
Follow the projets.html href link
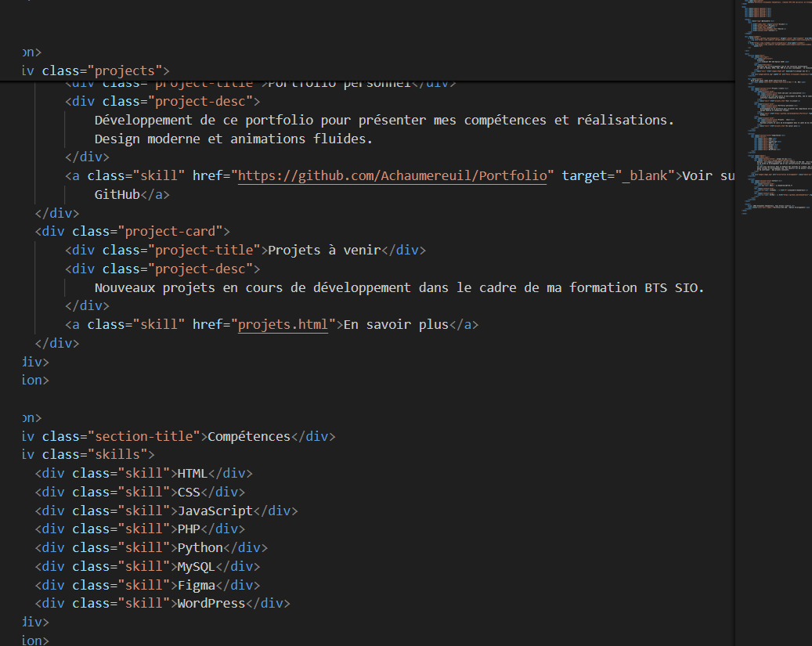pyautogui.click(x=283, y=324)
